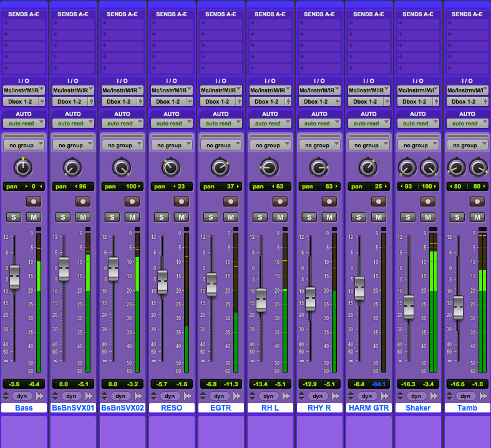Click the dyn button on RESO track
This screenshot has height=448, width=491.
[x=170, y=396]
